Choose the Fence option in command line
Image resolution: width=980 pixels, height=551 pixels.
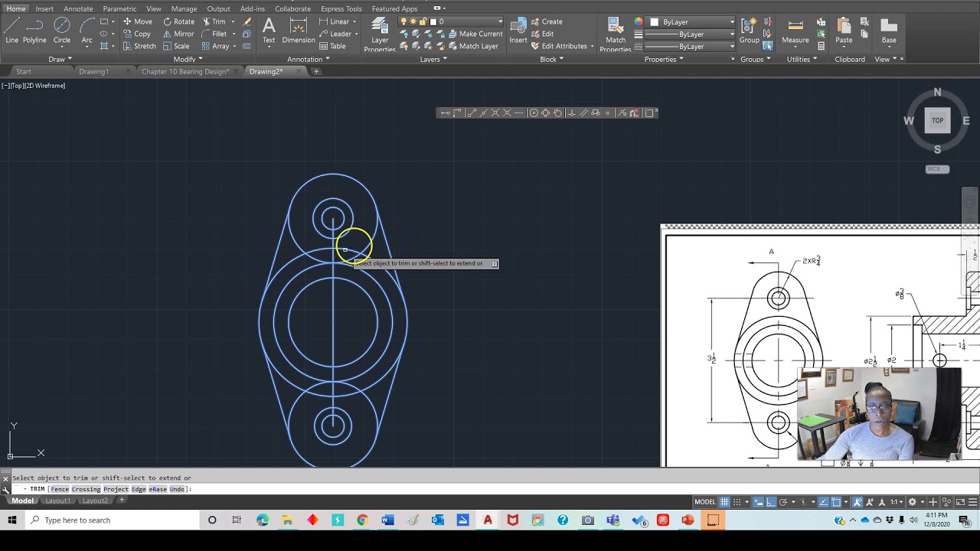tap(60, 489)
